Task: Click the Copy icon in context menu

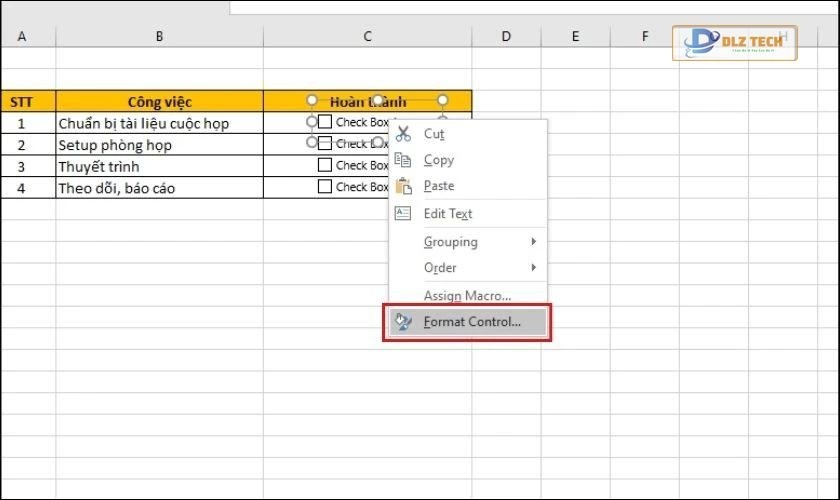Action: click(x=403, y=160)
